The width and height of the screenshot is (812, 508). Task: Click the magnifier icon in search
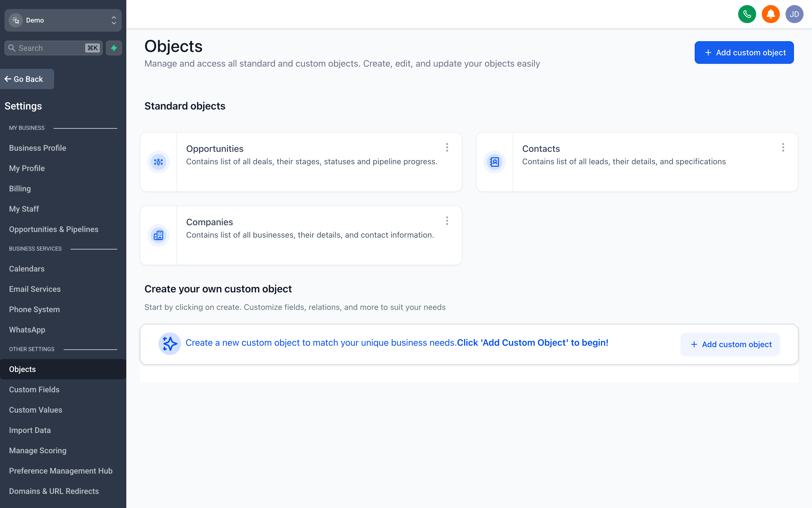[x=12, y=48]
